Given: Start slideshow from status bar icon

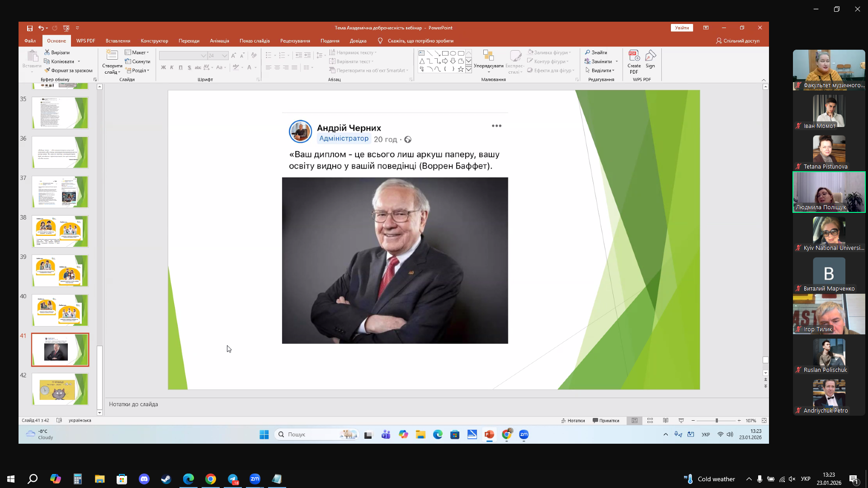Looking at the screenshot, I should pyautogui.click(x=681, y=421).
